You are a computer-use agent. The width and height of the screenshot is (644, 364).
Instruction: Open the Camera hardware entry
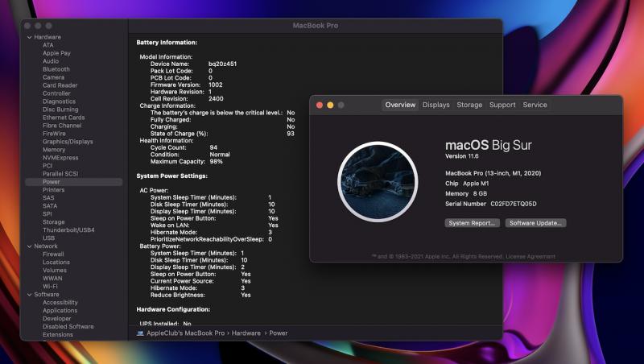click(54, 77)
